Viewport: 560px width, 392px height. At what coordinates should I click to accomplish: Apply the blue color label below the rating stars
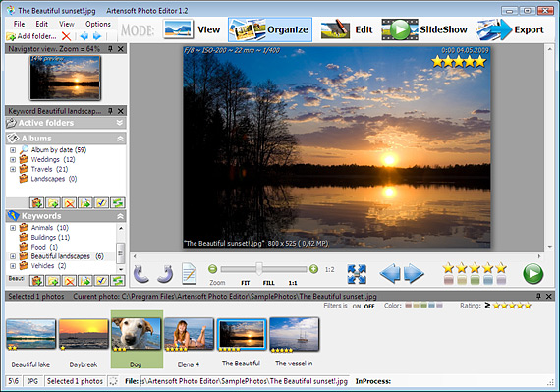[x=488, y=280]
